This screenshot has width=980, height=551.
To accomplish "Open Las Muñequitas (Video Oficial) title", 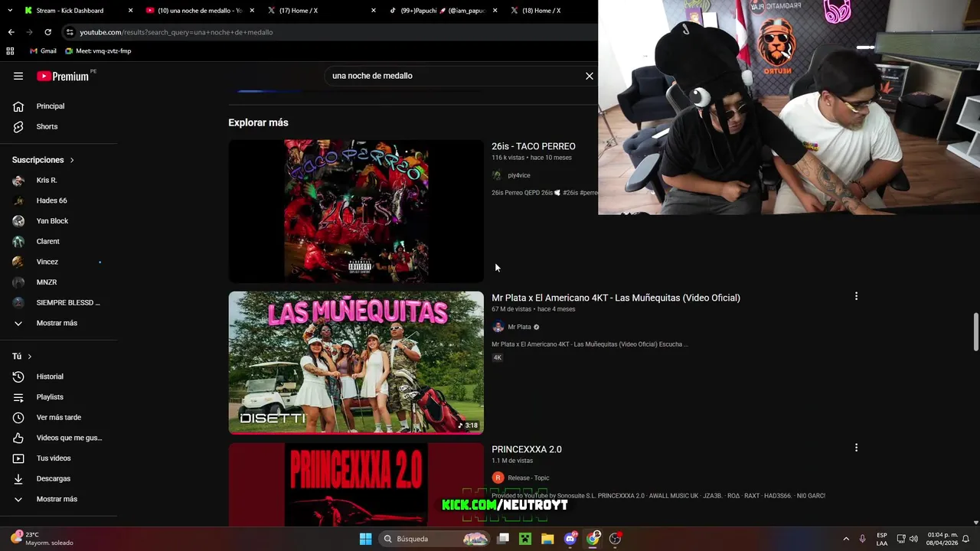I will pyautogui.click(x=616, y=298).
